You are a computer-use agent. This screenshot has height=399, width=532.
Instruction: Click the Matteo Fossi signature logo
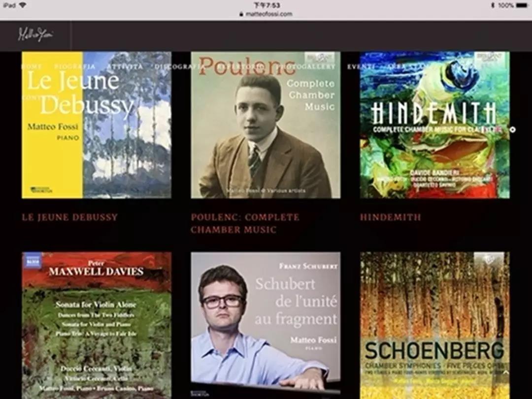pos(35,34)
